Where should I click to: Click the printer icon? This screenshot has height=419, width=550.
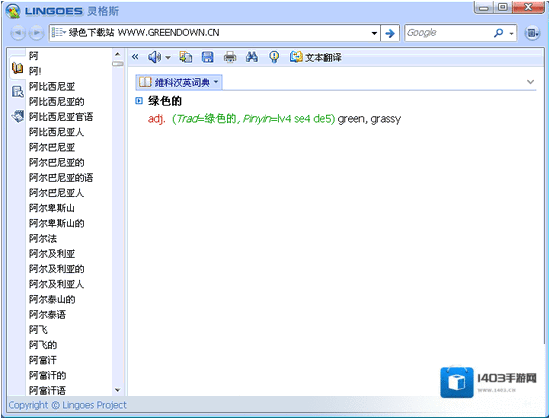tap(230, 57)
